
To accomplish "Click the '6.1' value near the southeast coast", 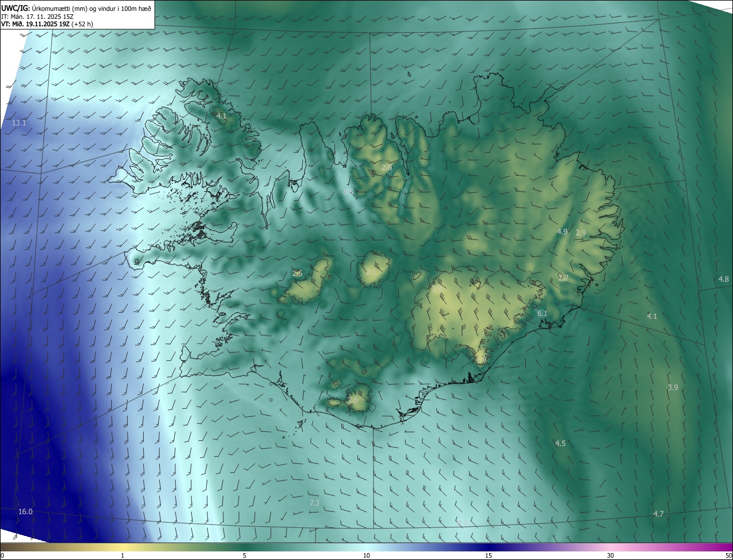I will tap(542, 314).
